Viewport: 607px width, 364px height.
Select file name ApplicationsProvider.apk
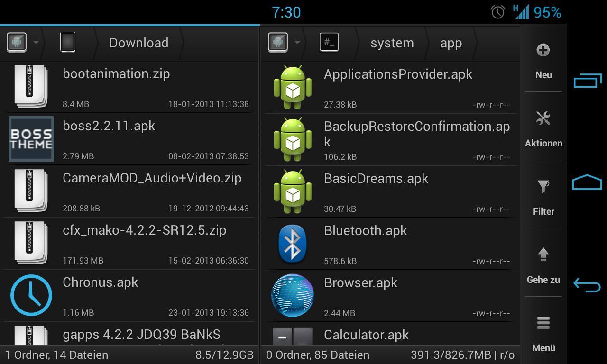398,74
